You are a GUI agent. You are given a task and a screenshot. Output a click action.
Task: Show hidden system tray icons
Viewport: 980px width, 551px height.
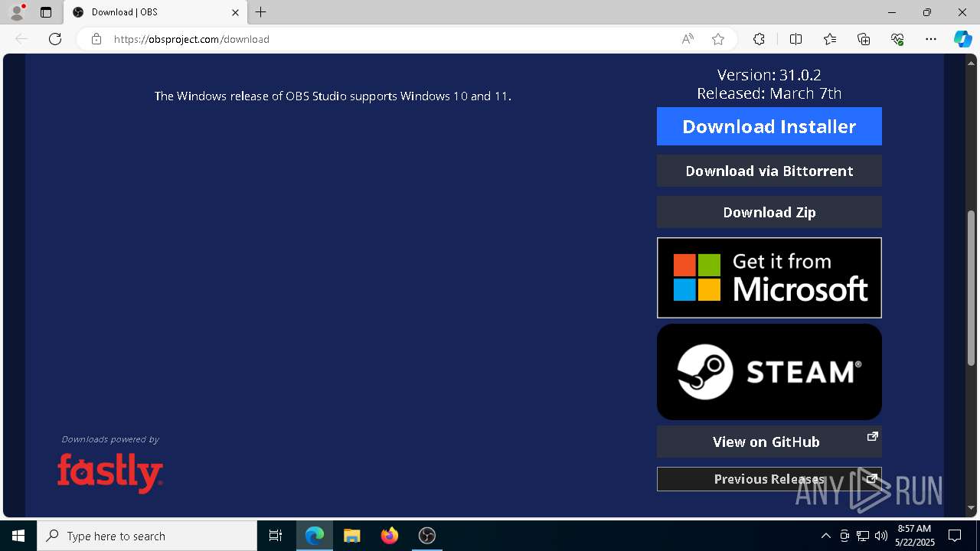(x=825, y=536)
